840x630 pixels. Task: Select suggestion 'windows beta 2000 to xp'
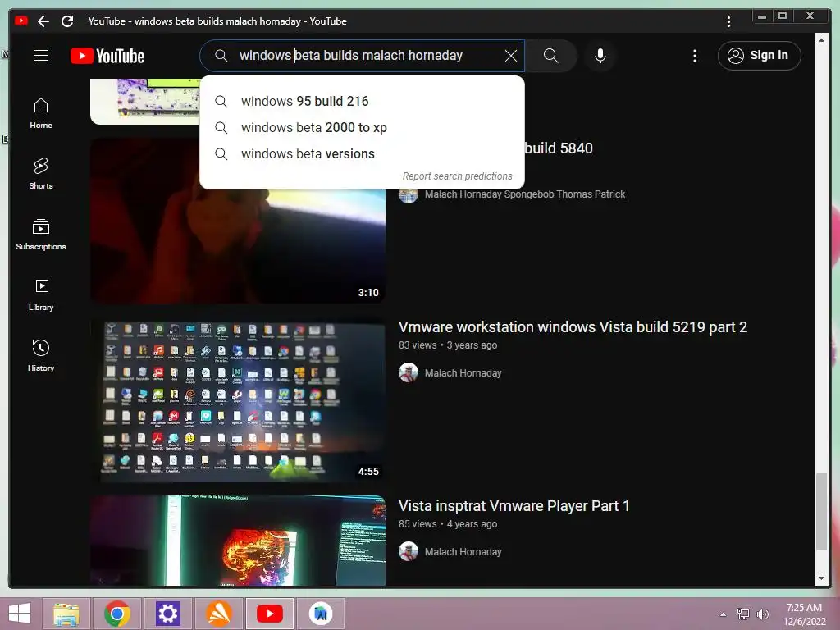point(362,127)
